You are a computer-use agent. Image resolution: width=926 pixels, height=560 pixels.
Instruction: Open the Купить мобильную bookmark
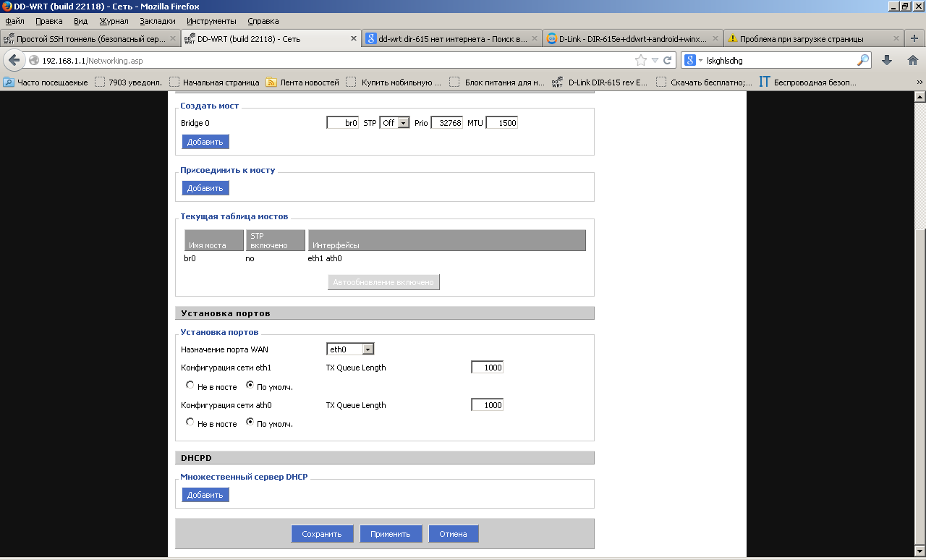(394, 82)
